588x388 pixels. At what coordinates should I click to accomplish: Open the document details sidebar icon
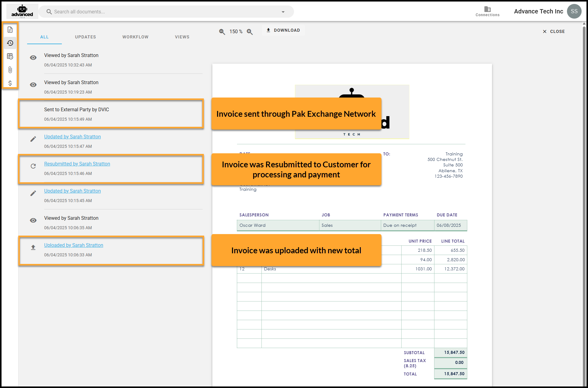coord(10,30)
